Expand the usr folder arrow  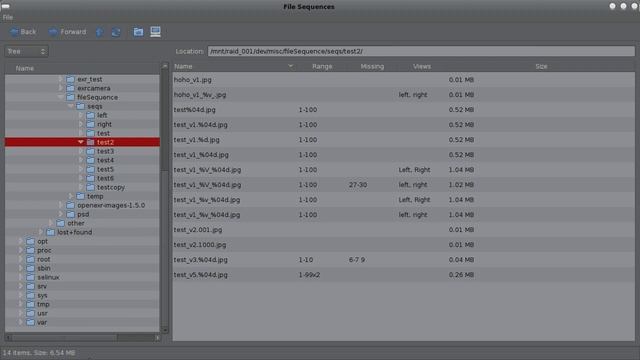pyautogui.click(x=20, y=313)
